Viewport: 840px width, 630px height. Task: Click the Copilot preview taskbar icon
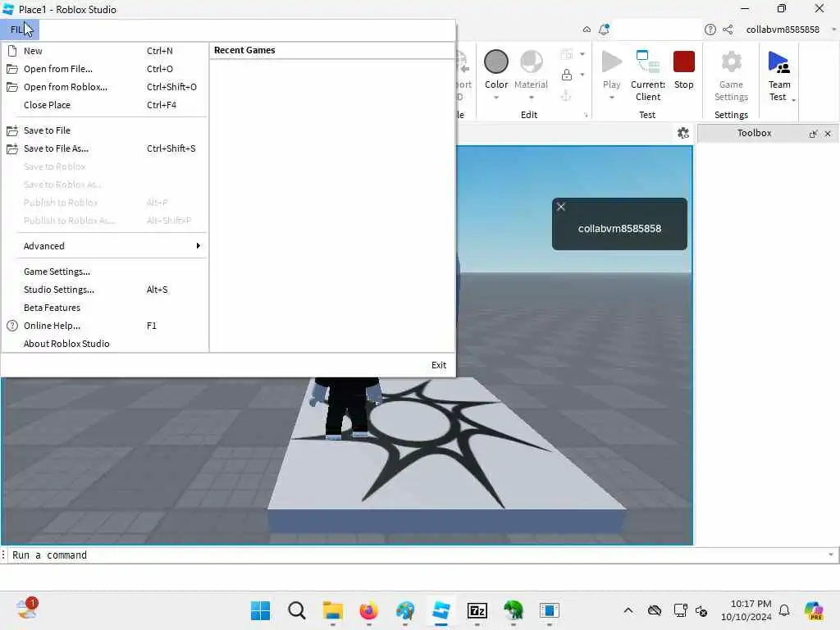[814, 610]
